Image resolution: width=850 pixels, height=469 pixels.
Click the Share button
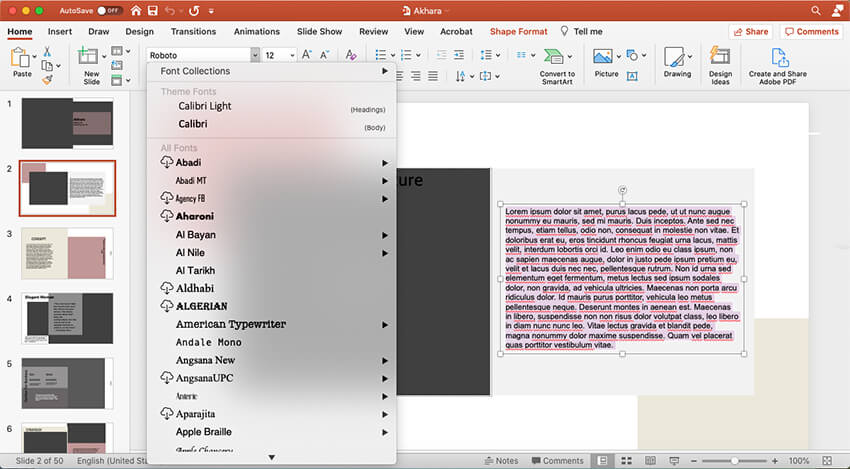coord(750,32)
